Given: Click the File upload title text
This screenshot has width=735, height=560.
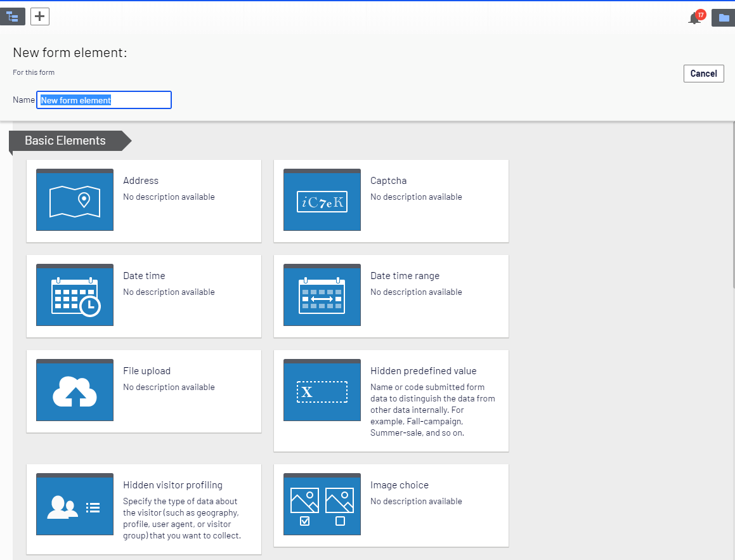Looking at the screenshot, I should coord(146,371).
